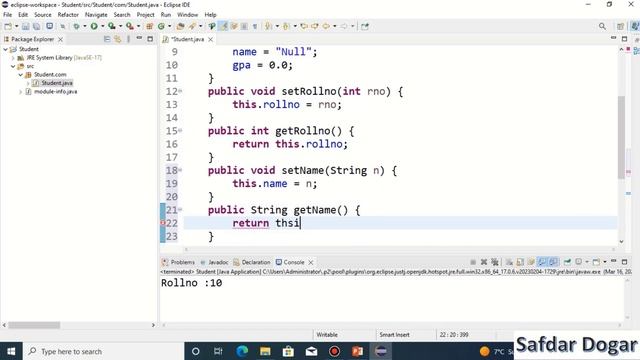Open the Run configurations dropdown arrow
The image size is (640, 360).
(x=102, y=26)
